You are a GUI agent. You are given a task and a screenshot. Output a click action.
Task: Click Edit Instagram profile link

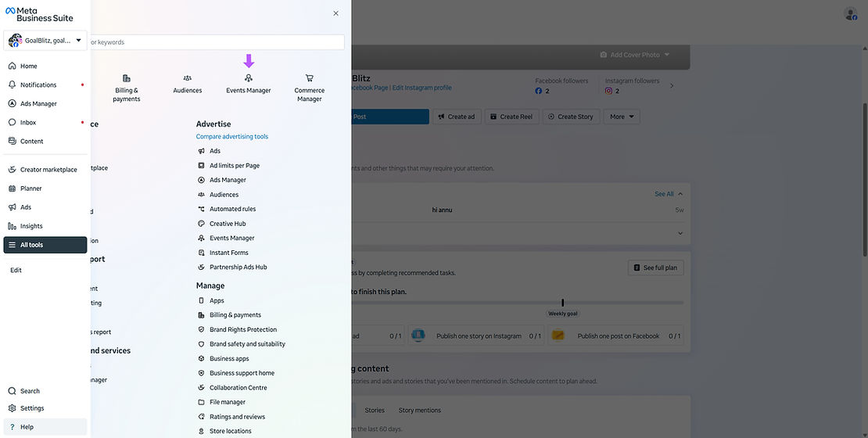(421, 88)
